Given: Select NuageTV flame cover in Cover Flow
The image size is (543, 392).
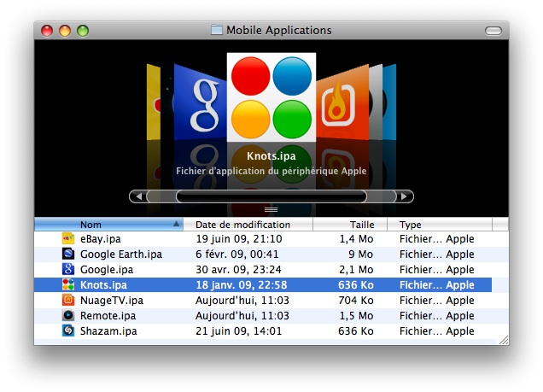Looking at the screenshot, I should [342, 102].
